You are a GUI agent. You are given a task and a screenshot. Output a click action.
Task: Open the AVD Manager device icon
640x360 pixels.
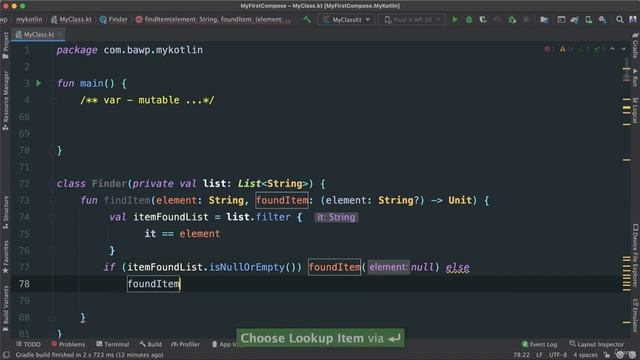coord(588,20)
